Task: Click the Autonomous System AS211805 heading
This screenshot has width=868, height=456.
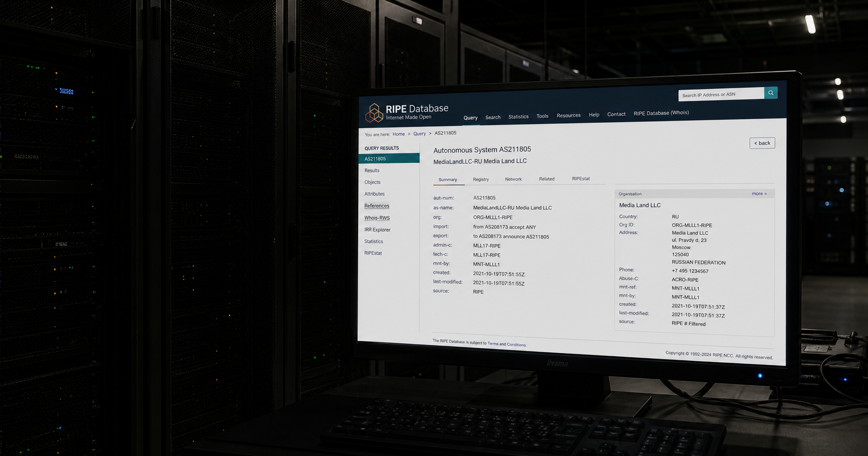Action: click(482, 149)
